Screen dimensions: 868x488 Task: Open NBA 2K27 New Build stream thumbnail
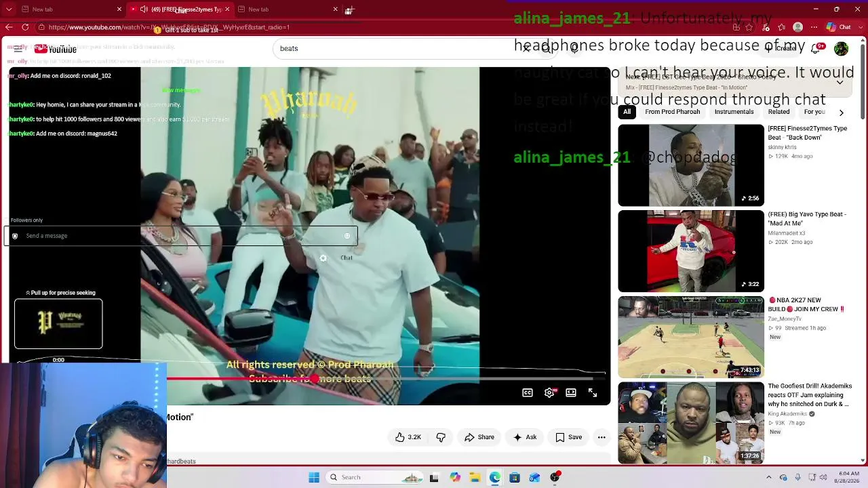tap(690, 337)
